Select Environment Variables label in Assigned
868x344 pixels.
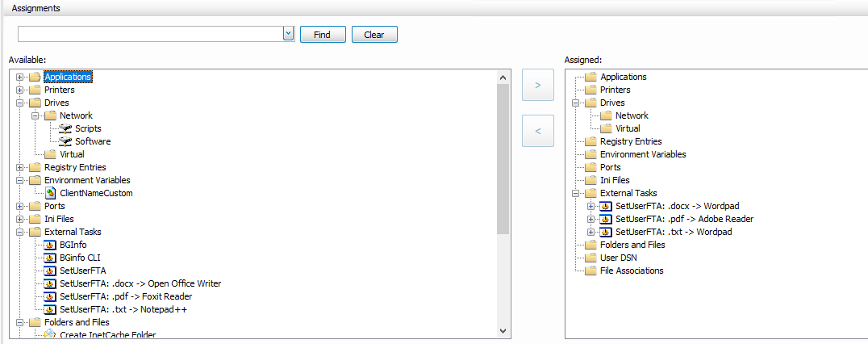[643, 154]
